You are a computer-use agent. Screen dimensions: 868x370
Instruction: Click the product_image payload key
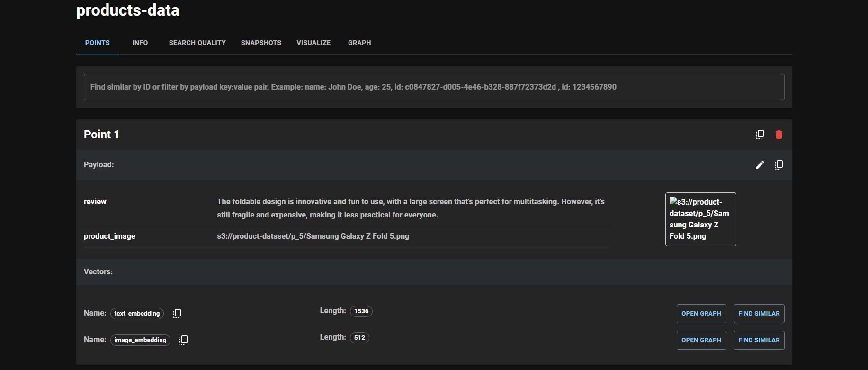[109, 236]
